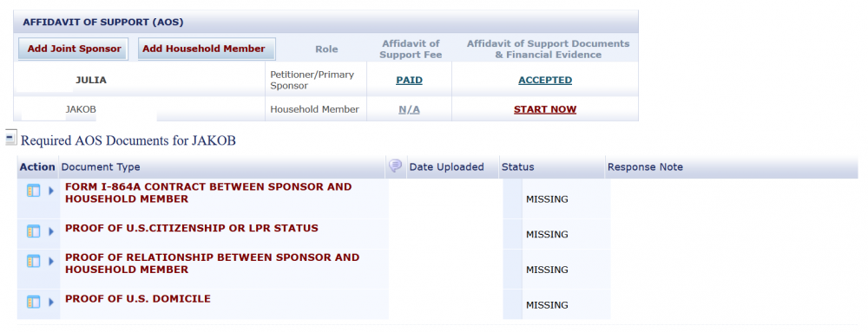Expand the Form I-864A row arrow
This screenshot has height=332, width=868.
tap(51, 191)
